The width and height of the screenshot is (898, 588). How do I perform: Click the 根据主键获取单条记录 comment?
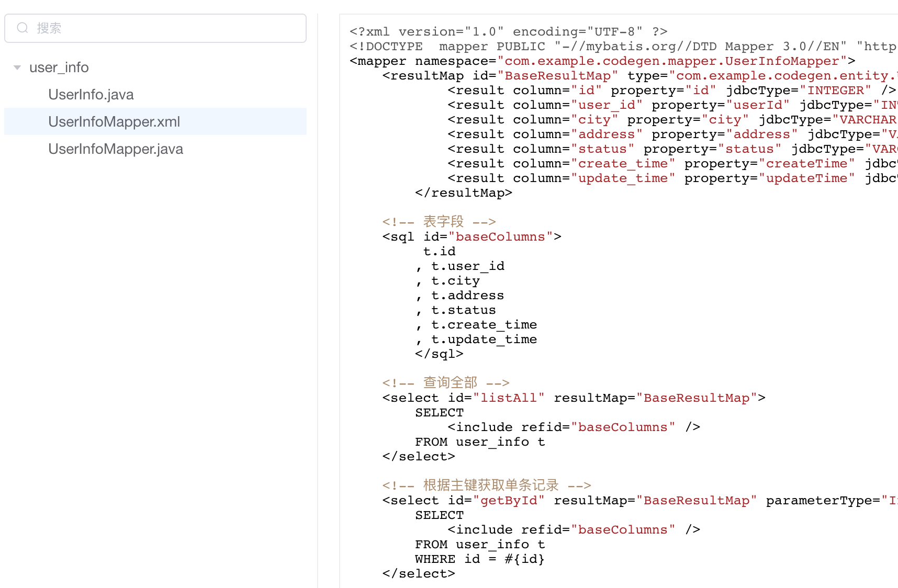[487, 485]
